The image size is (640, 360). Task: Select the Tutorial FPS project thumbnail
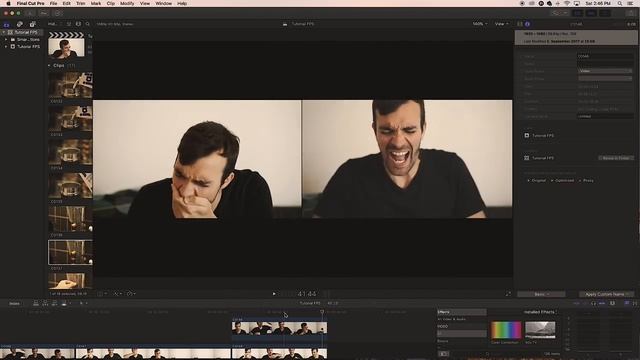[66, 46]
